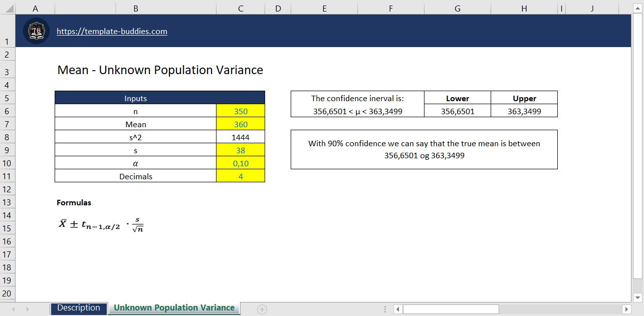This screenshot has height=316, width=644.
Task: Select column C header
Action: 240,9
